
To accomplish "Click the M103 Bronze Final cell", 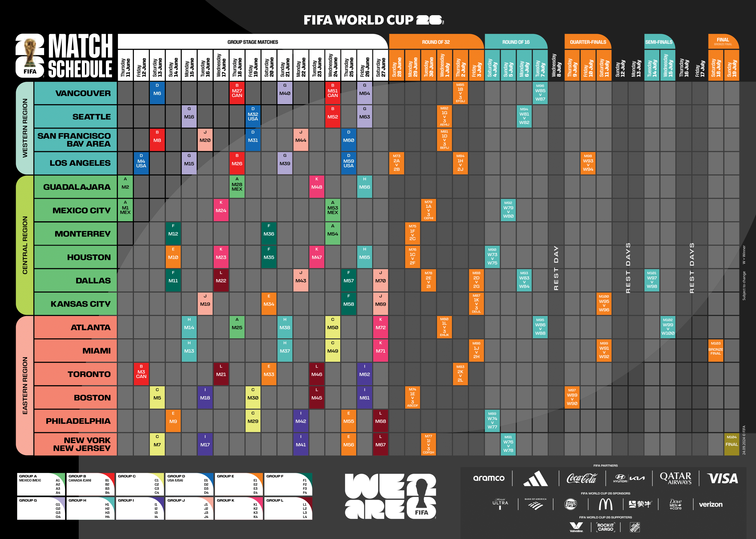I will 716,350.
